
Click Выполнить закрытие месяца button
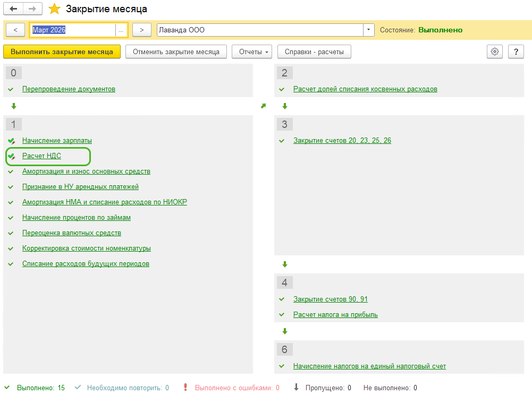[x=62, y=51]
